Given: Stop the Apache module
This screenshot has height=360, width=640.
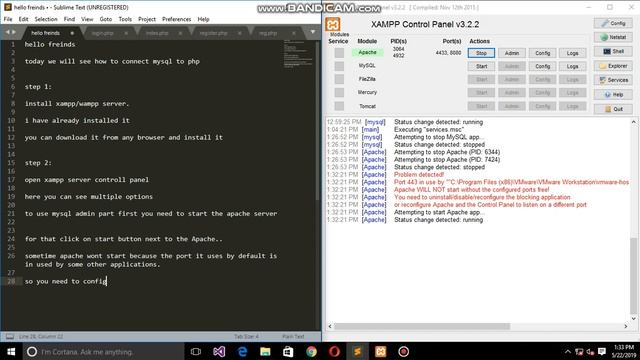Looking at the screenshot, I should (481, 53).
